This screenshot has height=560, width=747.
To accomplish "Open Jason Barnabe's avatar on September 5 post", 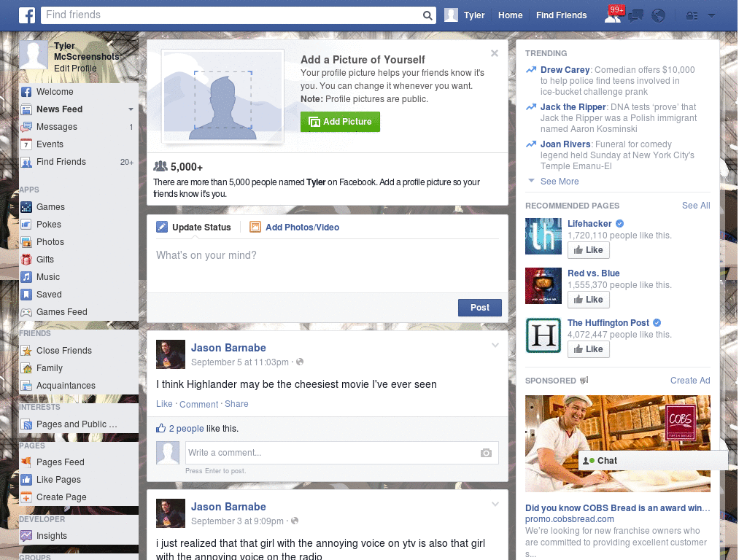I will (x=171, y=354).
